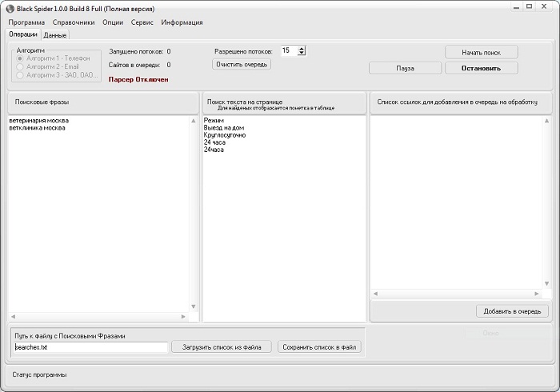Minimize the Black Spider window
This screenshot has height=392, width=560.
pos(516,6)
